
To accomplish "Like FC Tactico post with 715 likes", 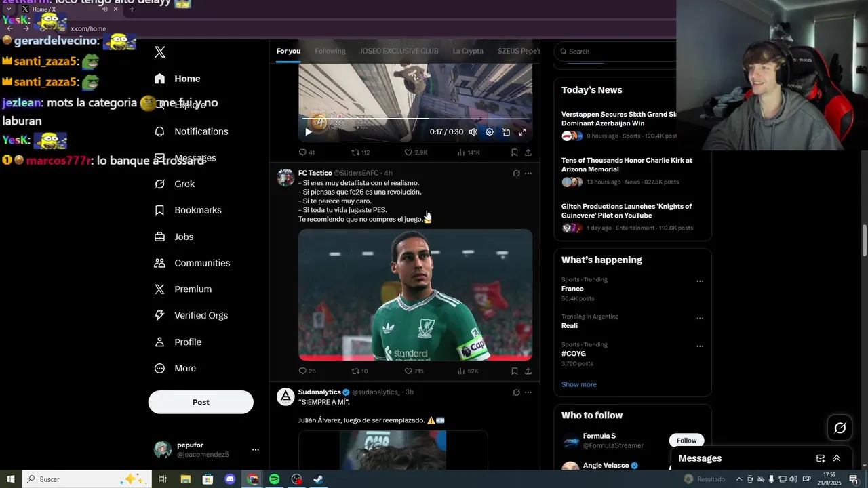I will click(x=414, y=371).
